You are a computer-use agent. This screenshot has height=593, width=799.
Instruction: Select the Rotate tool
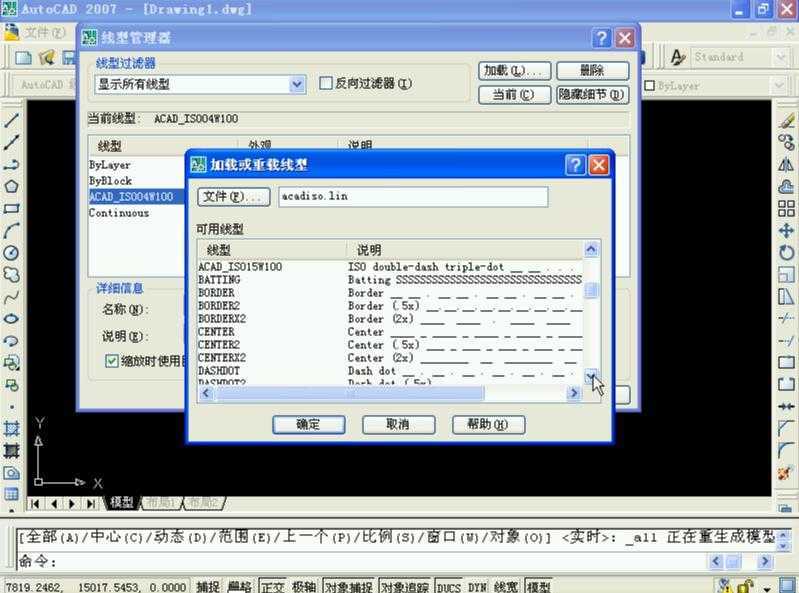[786, 252]
